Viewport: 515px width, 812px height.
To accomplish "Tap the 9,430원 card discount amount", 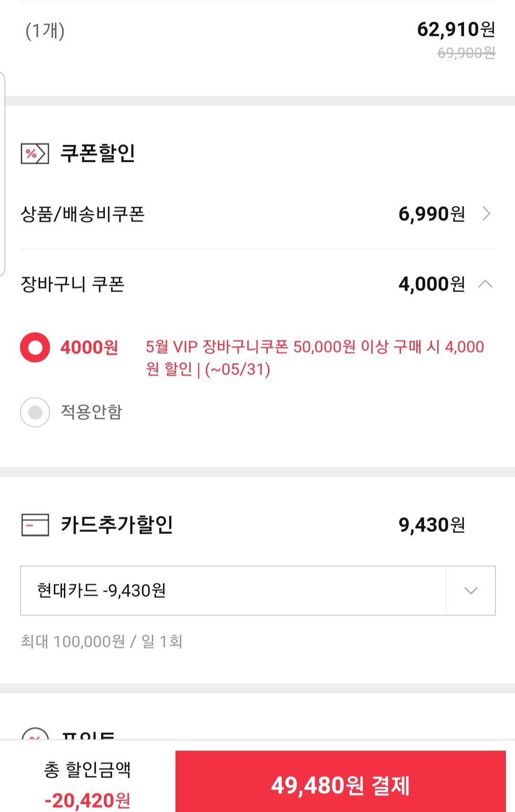I will coord(432,525).
